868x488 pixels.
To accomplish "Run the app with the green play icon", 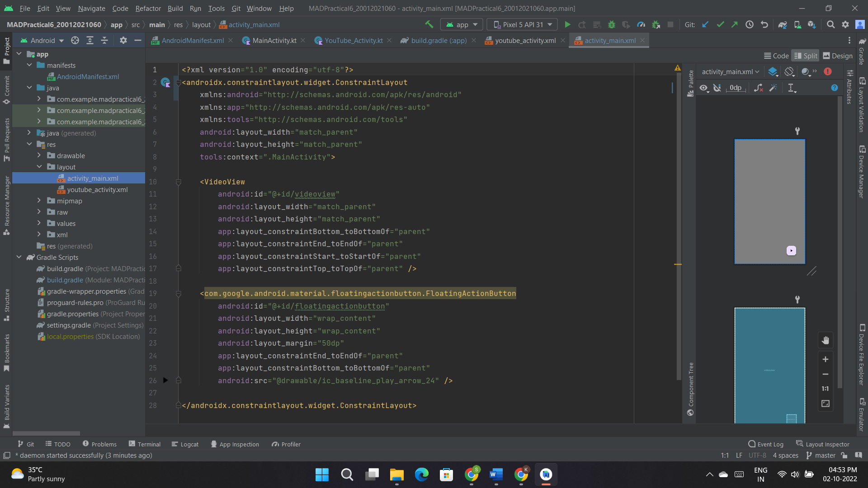I will coord(568,24).
